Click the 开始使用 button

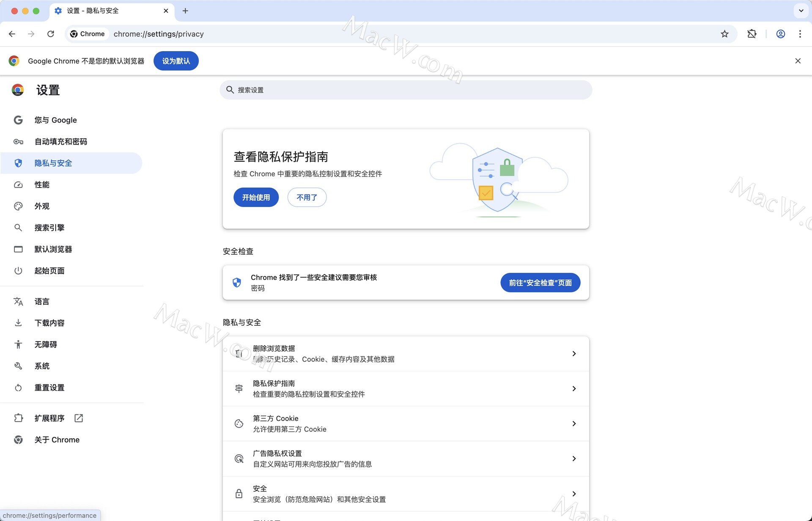pyautogui.click(x=256, y=197)
